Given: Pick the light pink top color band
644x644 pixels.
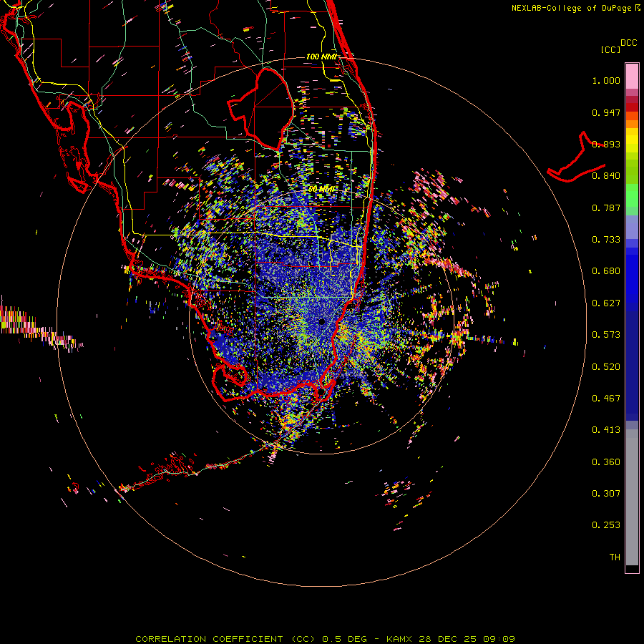Looking at the screenshot, I should point(632,76).
